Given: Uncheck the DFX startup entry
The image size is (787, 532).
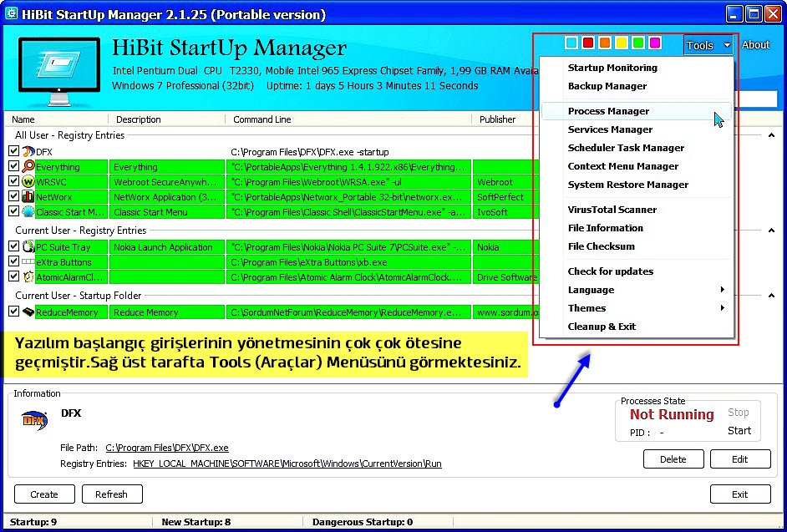Looking at the screenshot, I should 13,151.
